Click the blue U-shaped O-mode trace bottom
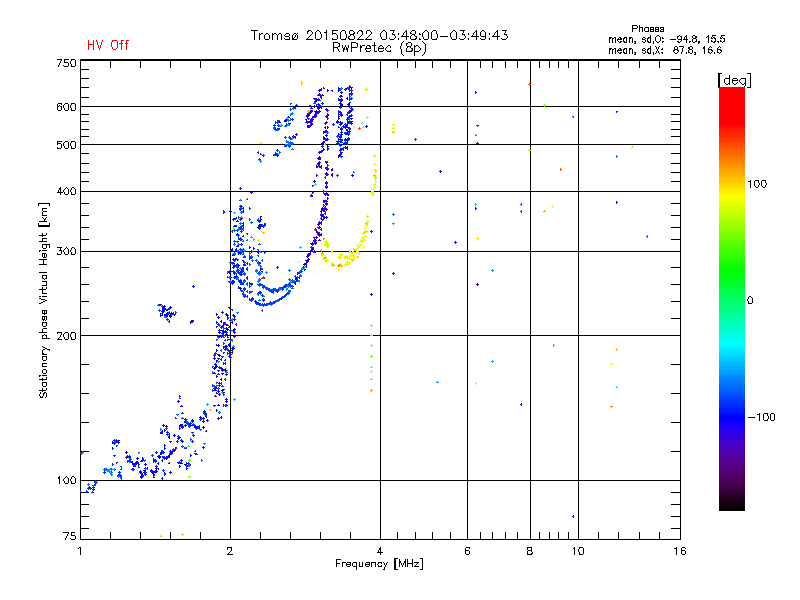The height and width of the screenshot is (600, 800). coord(265,304)
